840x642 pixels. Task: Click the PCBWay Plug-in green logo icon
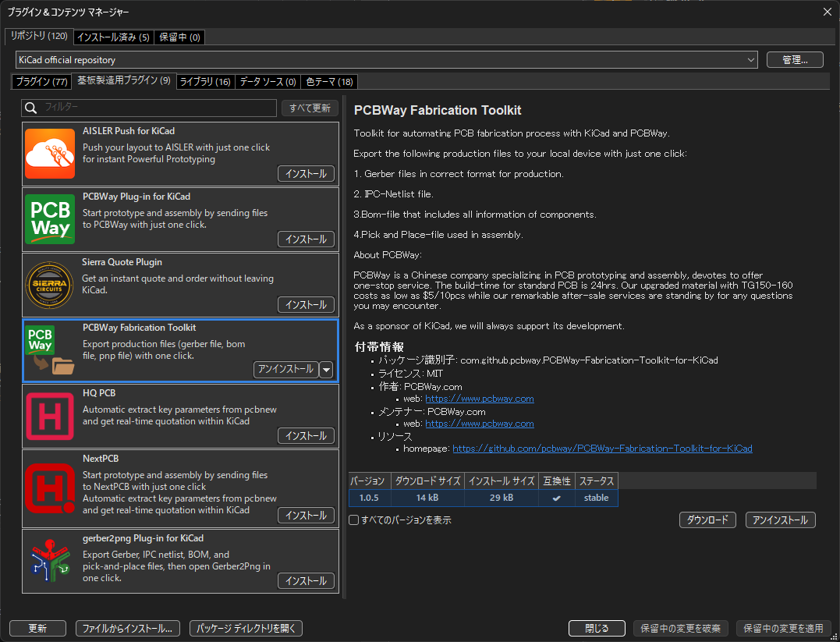50,219
